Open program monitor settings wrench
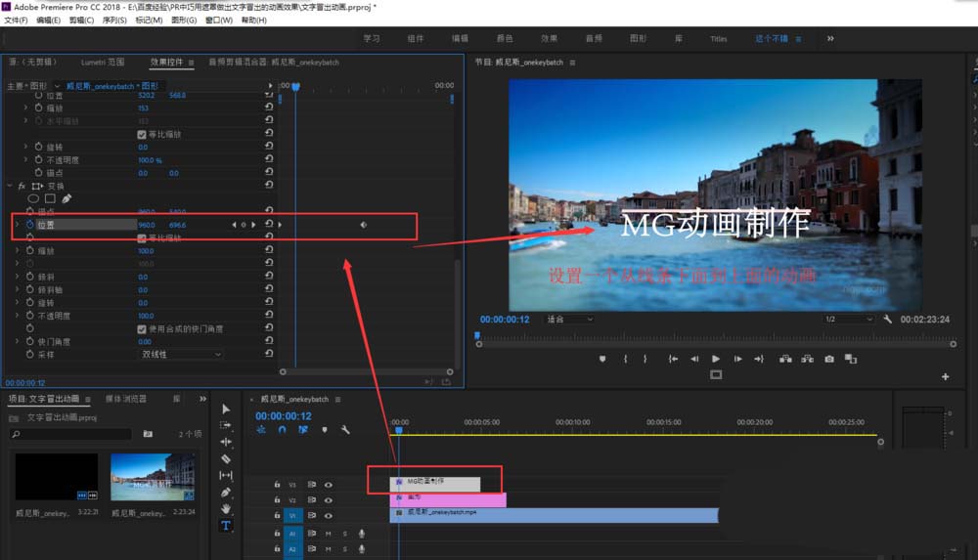Image resolution: width=978 pixels, height=560 pixels. tap(888, 320)
